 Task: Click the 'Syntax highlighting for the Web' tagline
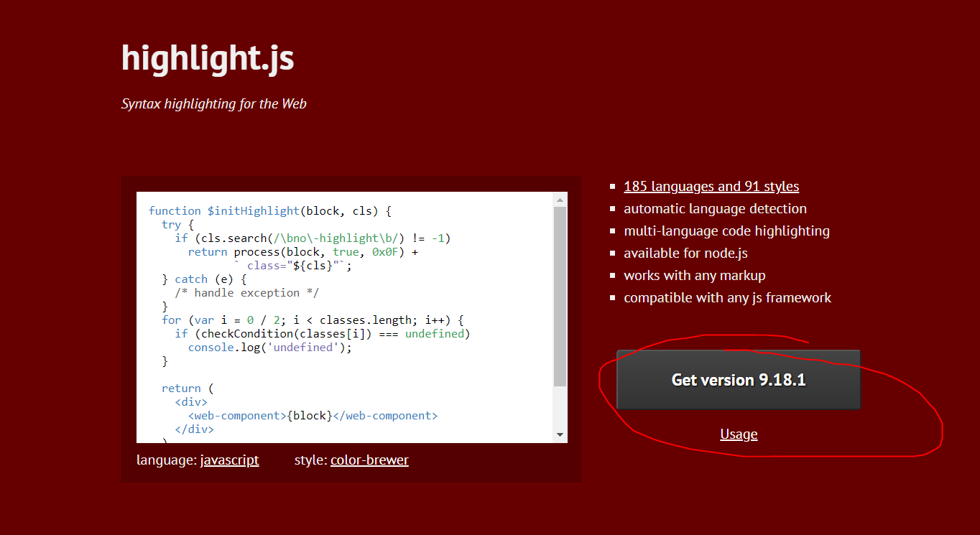pyautogui.click(x=214, y=103)
